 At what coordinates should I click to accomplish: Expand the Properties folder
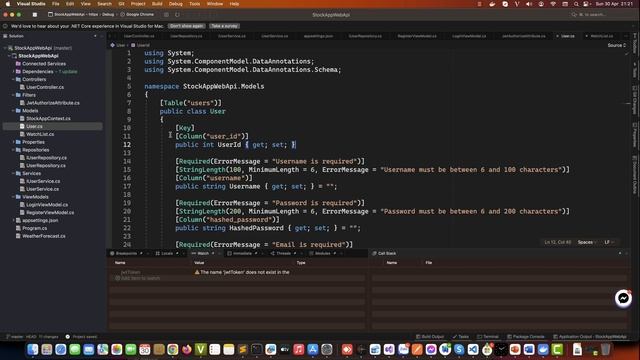[13, 142]
